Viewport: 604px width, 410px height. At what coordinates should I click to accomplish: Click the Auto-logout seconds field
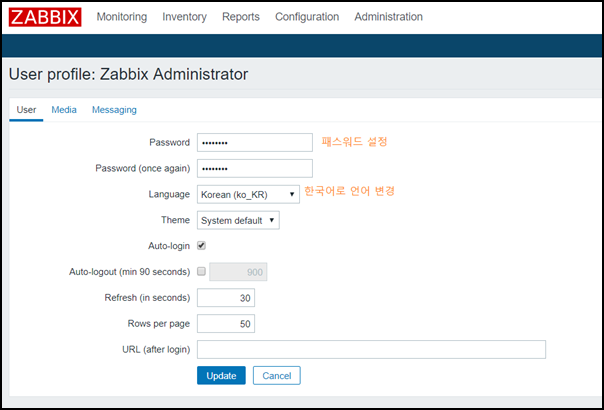238,272
